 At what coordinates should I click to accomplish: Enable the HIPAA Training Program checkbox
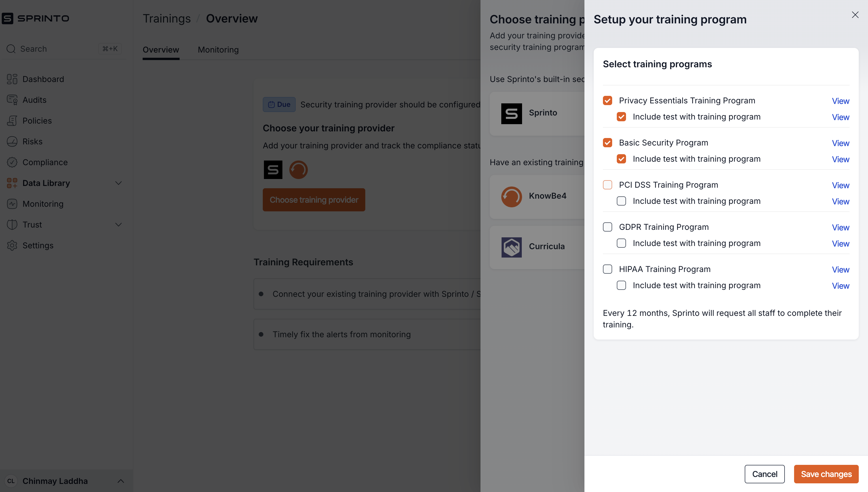click(x=607, y=269)
